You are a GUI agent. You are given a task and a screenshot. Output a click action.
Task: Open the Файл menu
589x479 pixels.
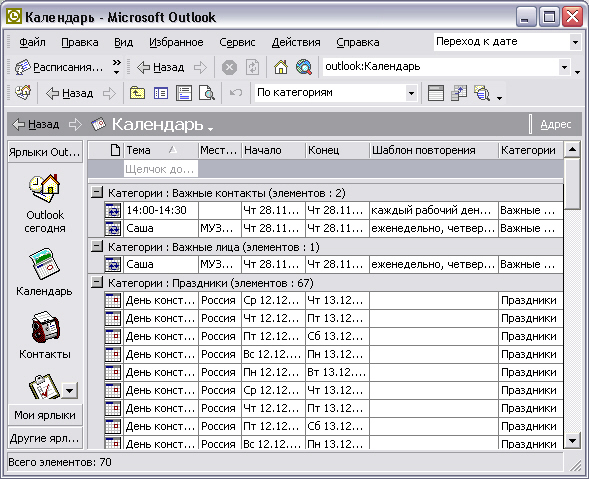pyautogui.click(x=32, y=42)
